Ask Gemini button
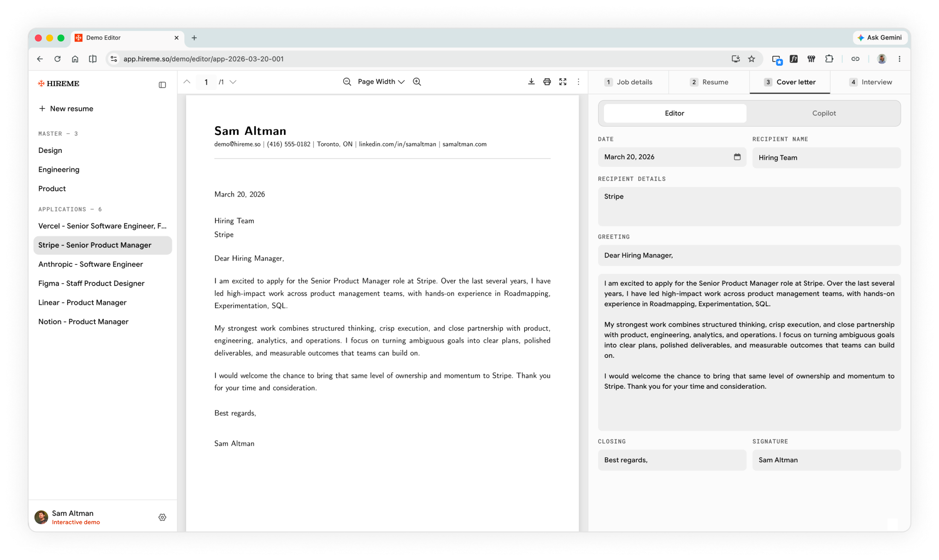This screenshot has height=560, width=939. 880,38
